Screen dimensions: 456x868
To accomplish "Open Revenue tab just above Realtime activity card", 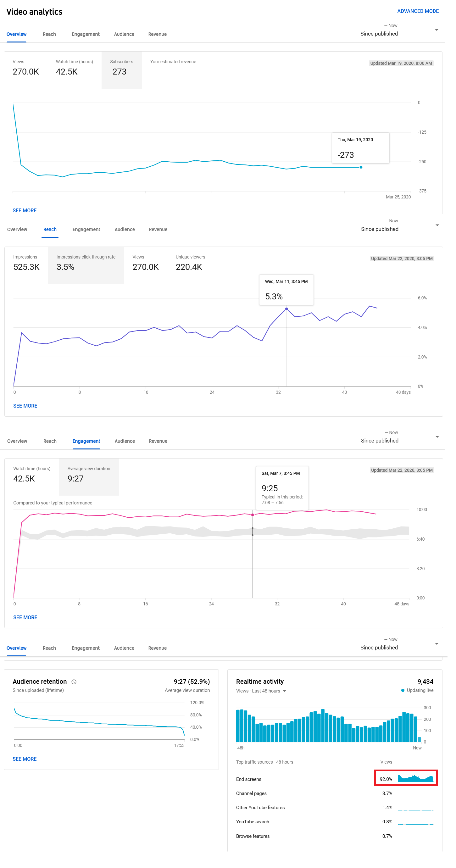I will click(x=157, y=648).
